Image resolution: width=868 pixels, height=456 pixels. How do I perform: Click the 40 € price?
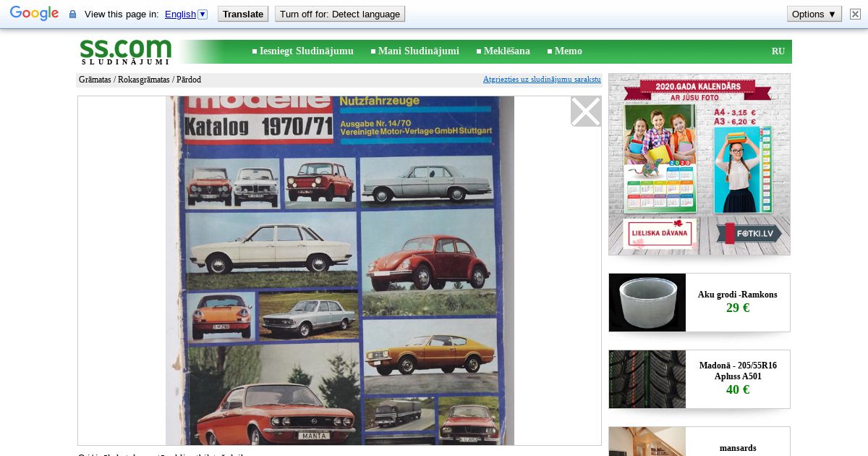point(738,390)
